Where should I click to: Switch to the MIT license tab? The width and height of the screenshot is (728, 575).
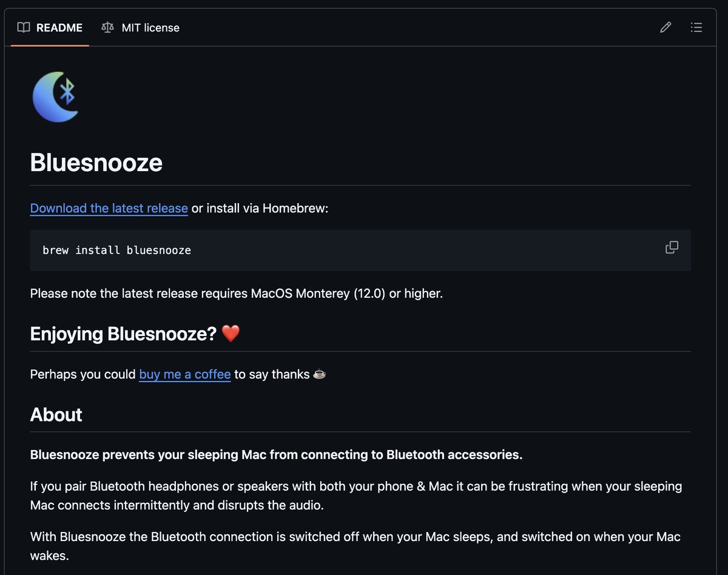pos(141,27)
